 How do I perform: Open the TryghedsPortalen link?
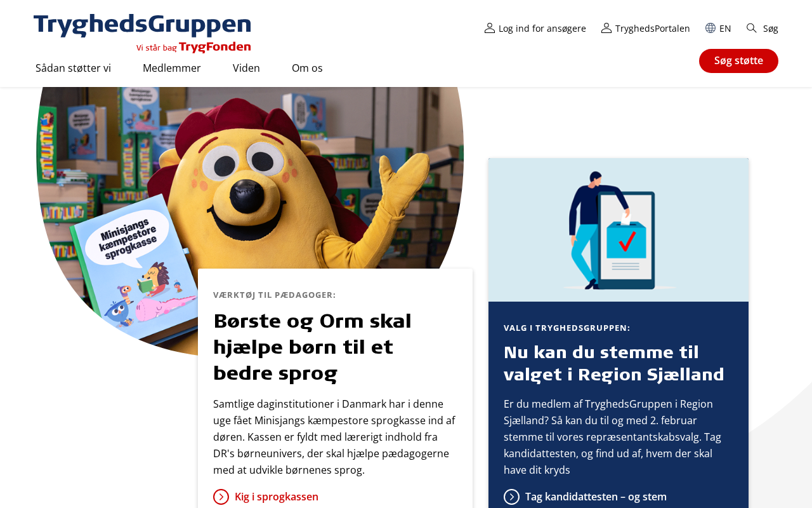(653, 28)
